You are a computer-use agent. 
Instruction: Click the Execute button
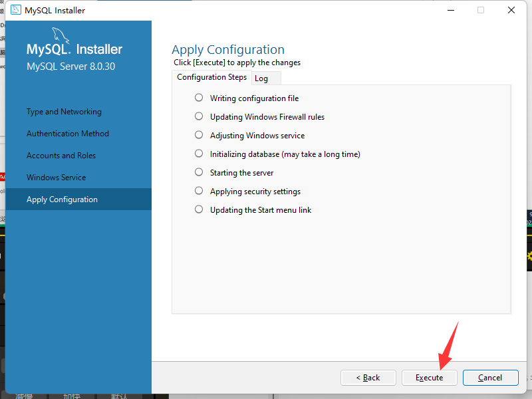(x=429, y=378)
